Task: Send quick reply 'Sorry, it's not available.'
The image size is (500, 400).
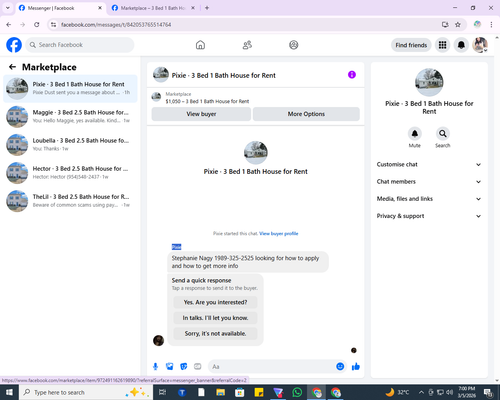Action: [215, 334]
